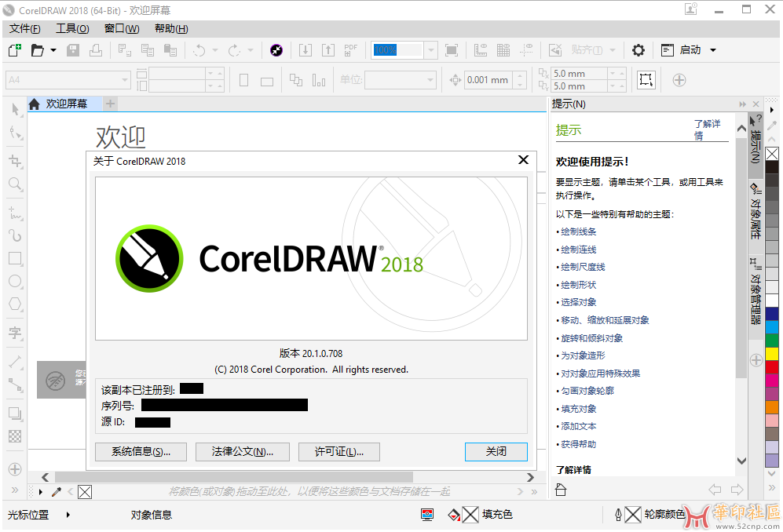
Task: Pick the red color swatch
Action: 772,366
